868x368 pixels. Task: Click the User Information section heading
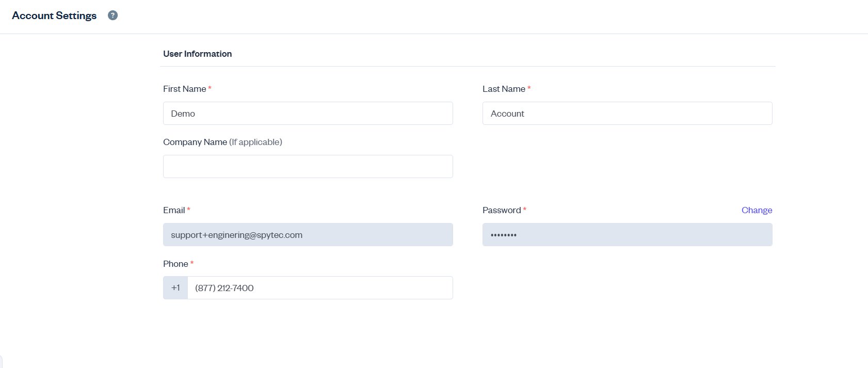point(197,54)
